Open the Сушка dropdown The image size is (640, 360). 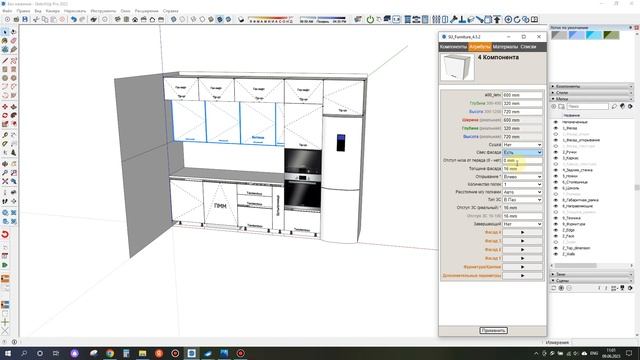tap(522, 145)
